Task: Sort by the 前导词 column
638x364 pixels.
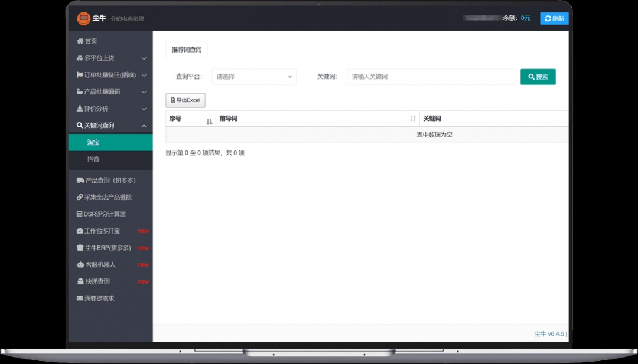Action: [x=317, y=119]
